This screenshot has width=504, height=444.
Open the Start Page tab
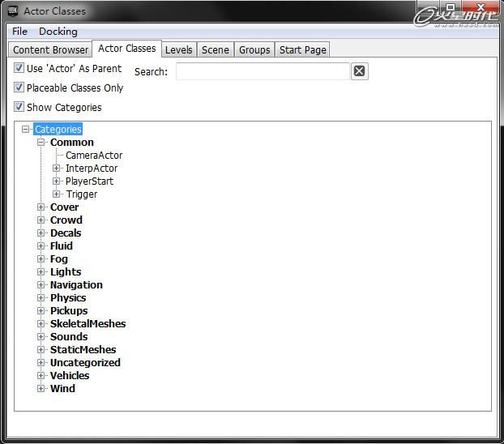click(x=302, y=50)
